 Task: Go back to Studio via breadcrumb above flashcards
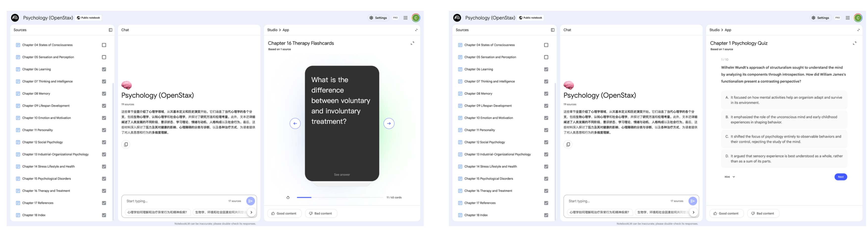272,30
